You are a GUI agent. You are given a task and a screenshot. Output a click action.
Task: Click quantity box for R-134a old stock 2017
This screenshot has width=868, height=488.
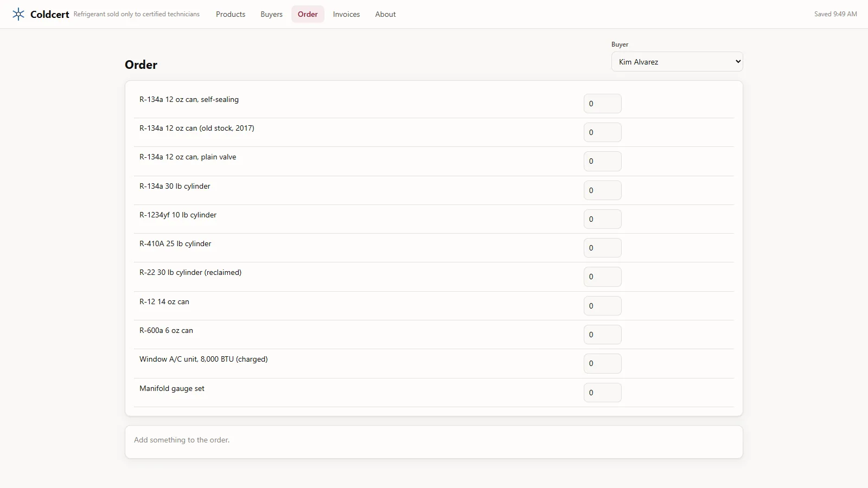602,132
